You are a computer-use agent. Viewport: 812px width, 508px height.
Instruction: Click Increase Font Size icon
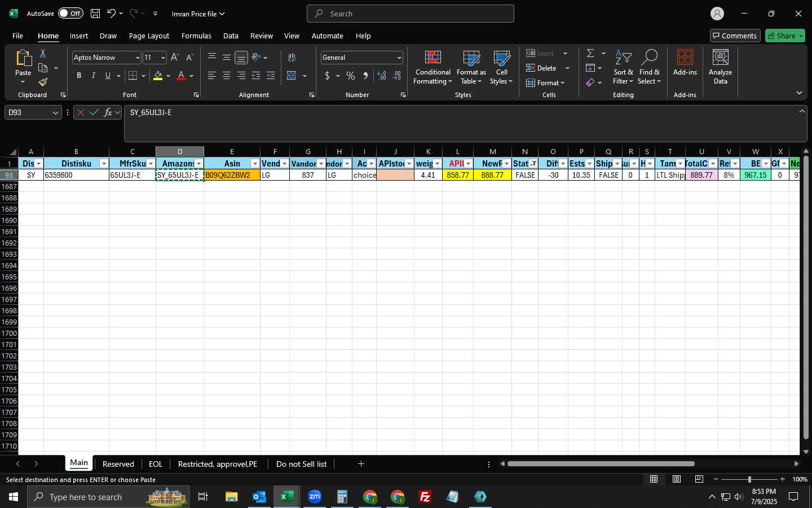(175, 58)
